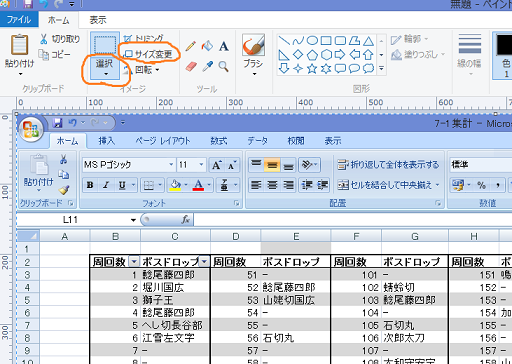Screen dimensions: 512x364
Task: Toggle center text alignment in Excel
Action: tap(272, 185)
